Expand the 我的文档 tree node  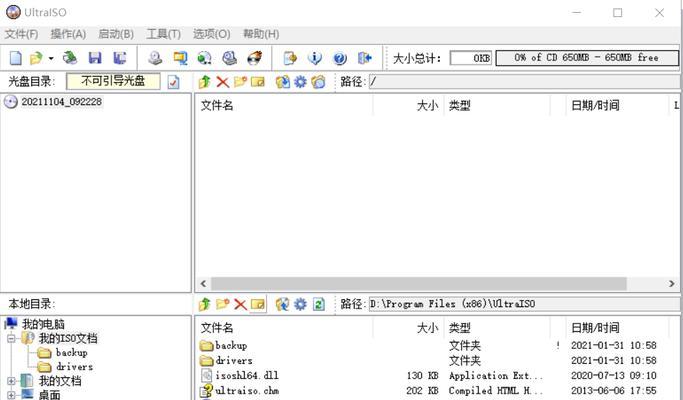pyautogui.click(x=11, y=381)
